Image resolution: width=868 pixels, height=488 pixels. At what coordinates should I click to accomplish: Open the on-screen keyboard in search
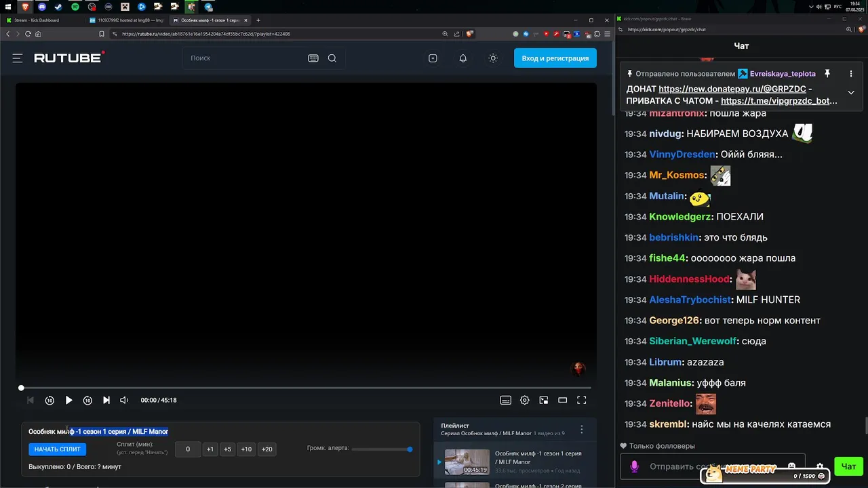tap(313, 58)
